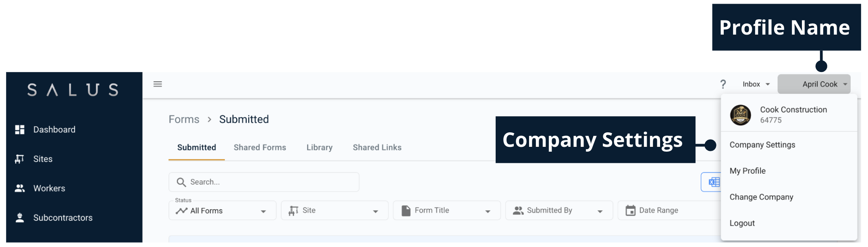This screenshot has height=247, width=868.
Task: Open the Inbox dropdown
Action: click(x=756, y=84)
